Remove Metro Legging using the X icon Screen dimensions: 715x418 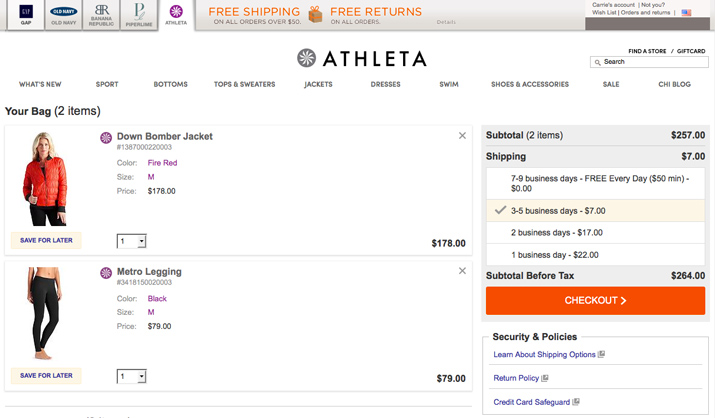tap(462, 271)
